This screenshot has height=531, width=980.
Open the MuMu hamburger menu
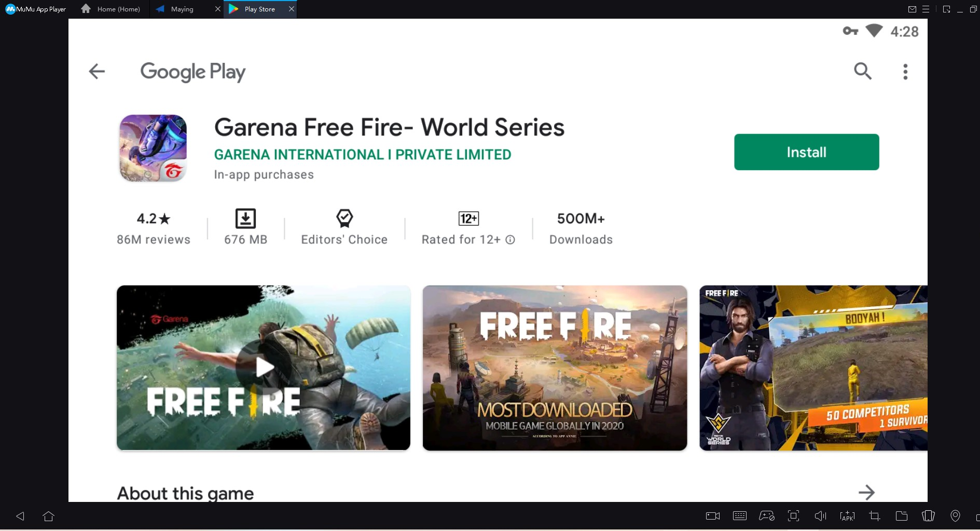926,9
